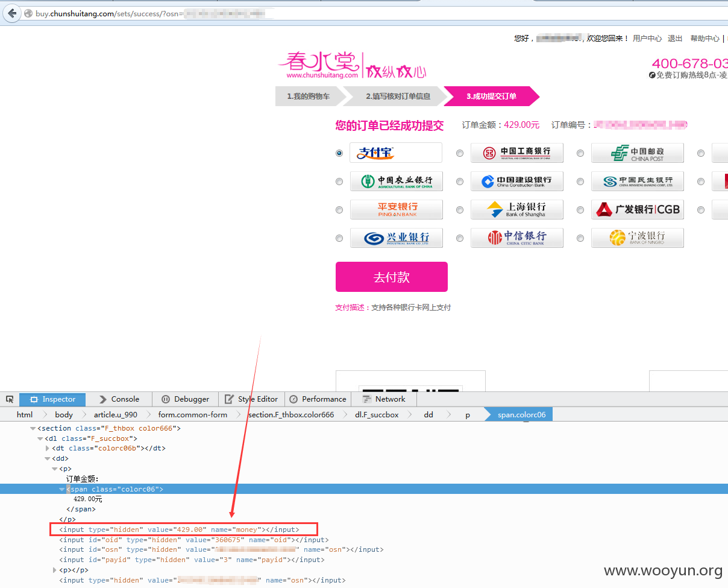
Task: Click the China Post logo
Action: click(x=637, y=153)
